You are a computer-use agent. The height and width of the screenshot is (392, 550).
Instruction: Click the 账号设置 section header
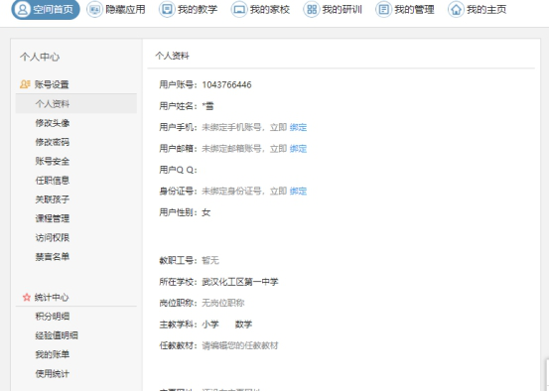pyautogui.click(x=52, y=84)
